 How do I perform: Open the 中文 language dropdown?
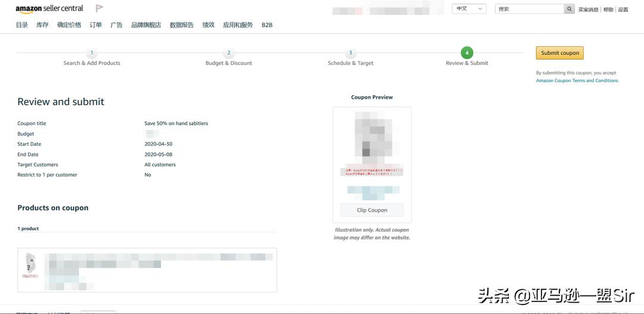[x=469, y=8]
